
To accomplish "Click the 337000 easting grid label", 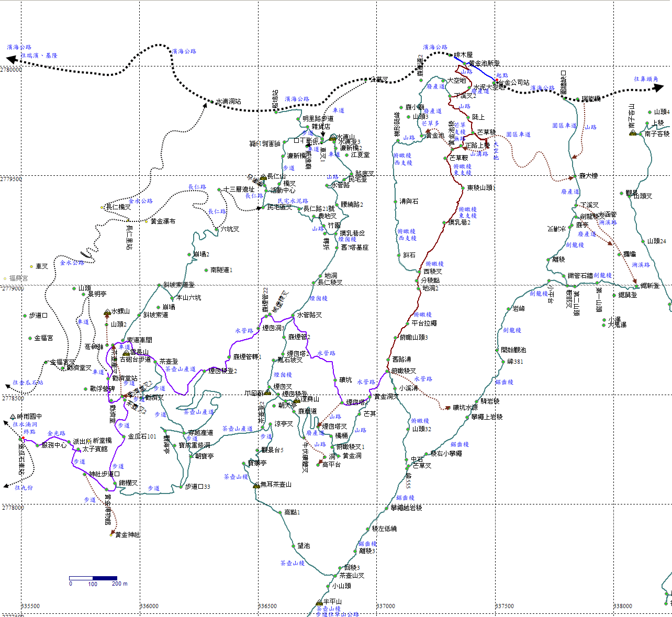I will 386,606.
